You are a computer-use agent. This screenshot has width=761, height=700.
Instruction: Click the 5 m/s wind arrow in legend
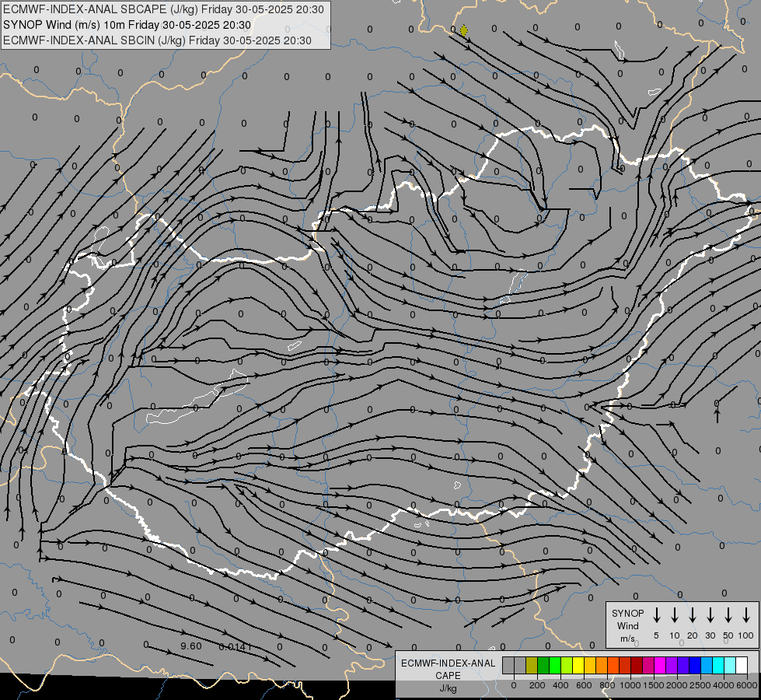click(x=656, y=615)
